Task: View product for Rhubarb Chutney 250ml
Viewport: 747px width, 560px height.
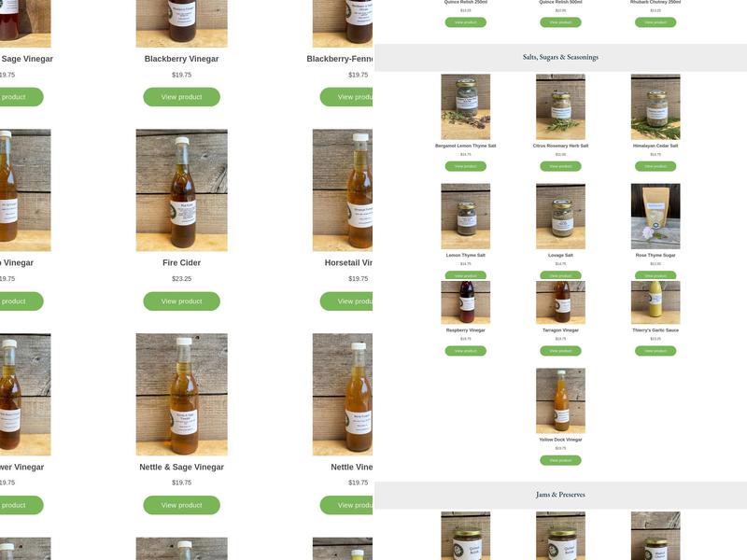Action: point(655,22)
